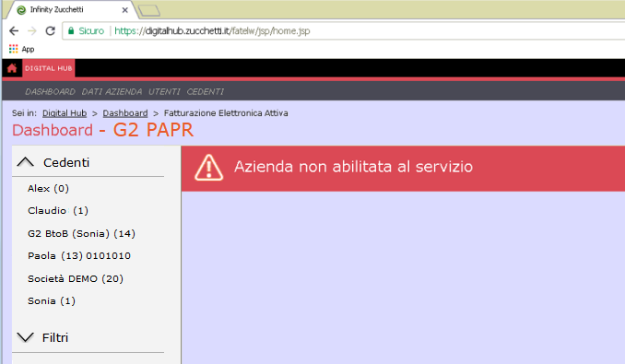Select cedente Società DEMO (20)

pyautogui.click(x=76, y=278)
